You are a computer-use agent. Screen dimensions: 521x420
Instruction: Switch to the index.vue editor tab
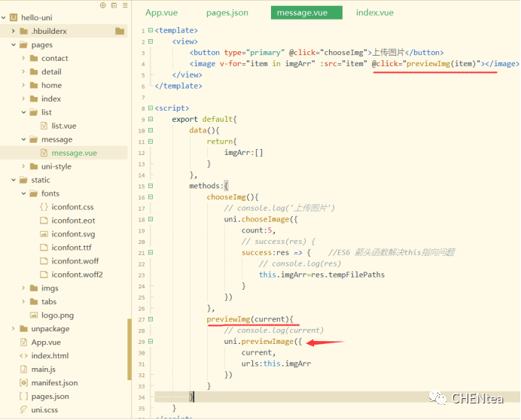(x=374, y=13)
